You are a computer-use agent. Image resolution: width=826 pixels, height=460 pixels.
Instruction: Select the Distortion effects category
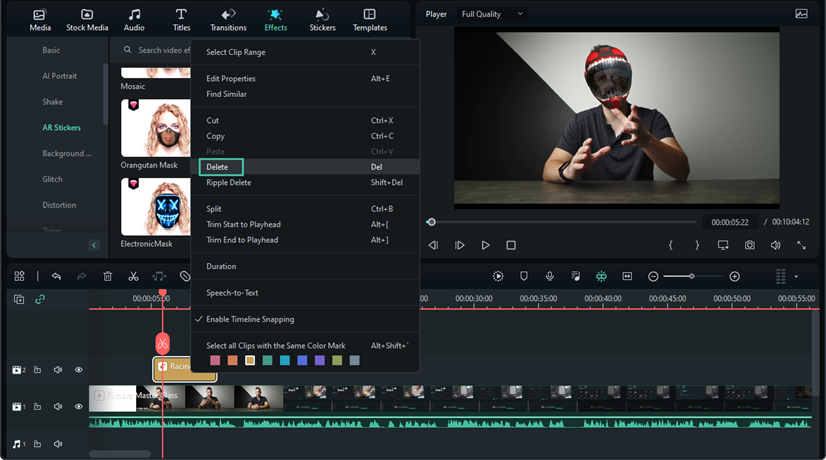(59, 205)
